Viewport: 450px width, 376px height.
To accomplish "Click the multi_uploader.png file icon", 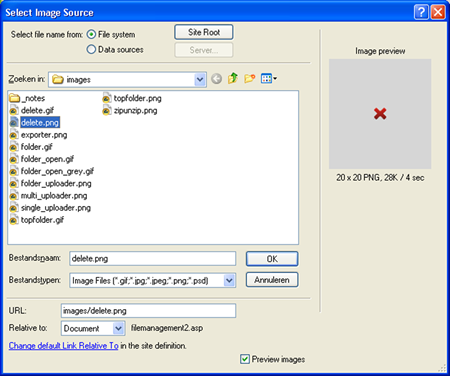I will [x=14, y=196].
